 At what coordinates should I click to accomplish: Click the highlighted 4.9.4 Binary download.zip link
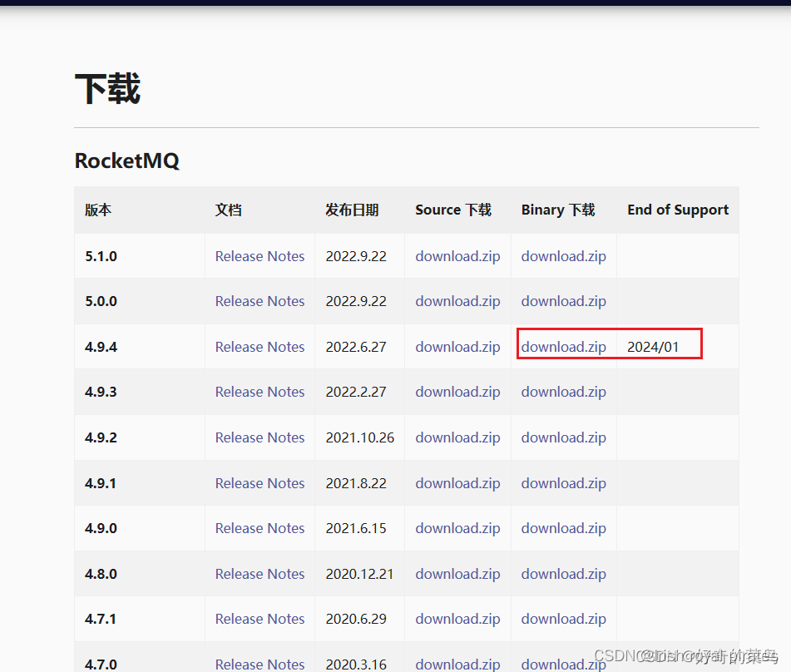563,347
